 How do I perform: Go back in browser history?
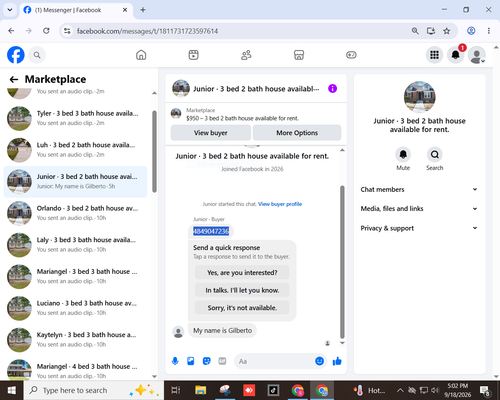tap(11, 31)
